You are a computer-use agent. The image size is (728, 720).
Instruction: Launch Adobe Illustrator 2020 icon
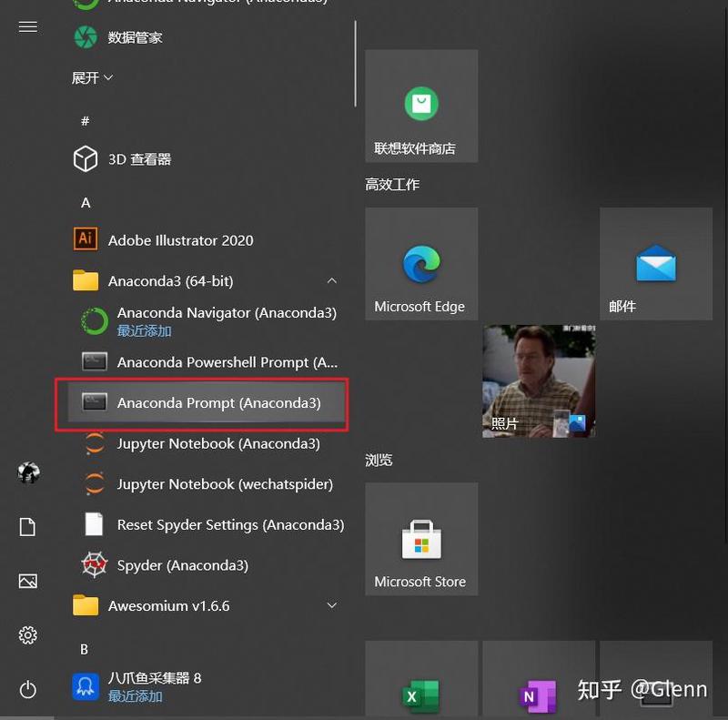[x=86, y=238]
